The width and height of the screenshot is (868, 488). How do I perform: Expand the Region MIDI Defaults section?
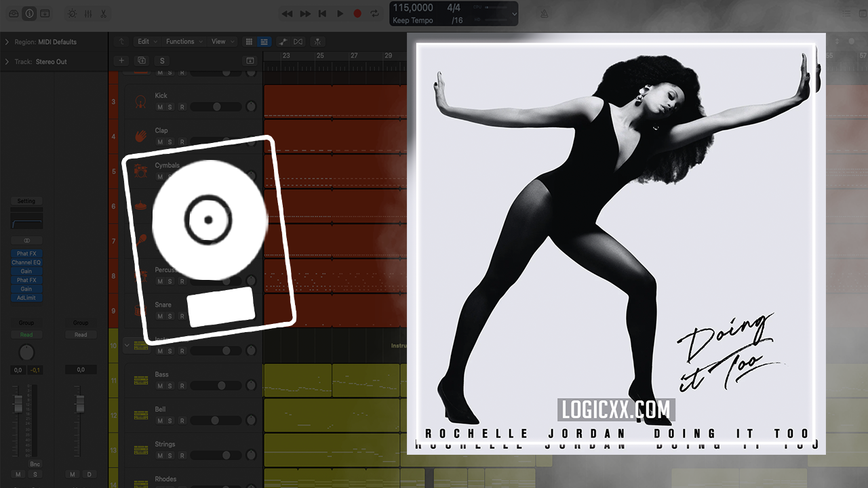(x=7, y=42)
